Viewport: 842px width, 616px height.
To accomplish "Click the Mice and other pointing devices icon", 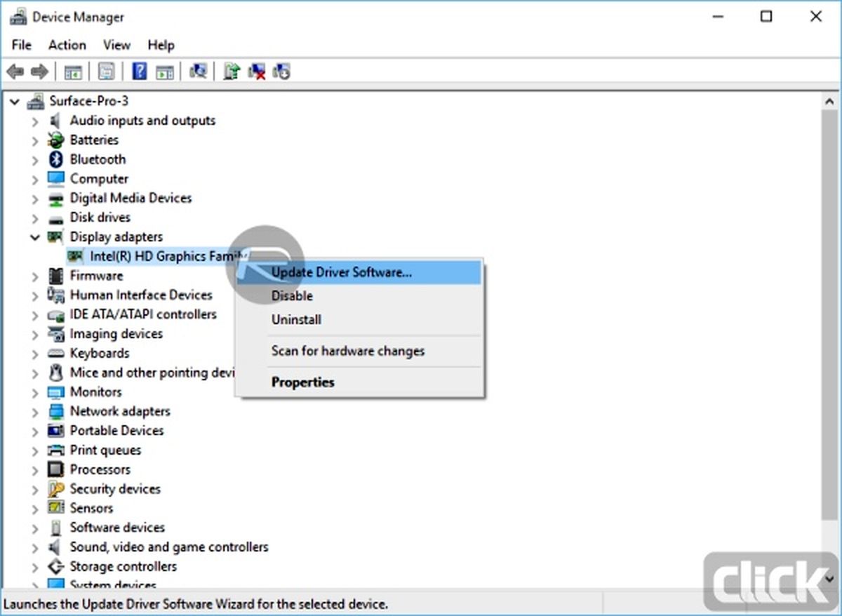I will 56,373.
